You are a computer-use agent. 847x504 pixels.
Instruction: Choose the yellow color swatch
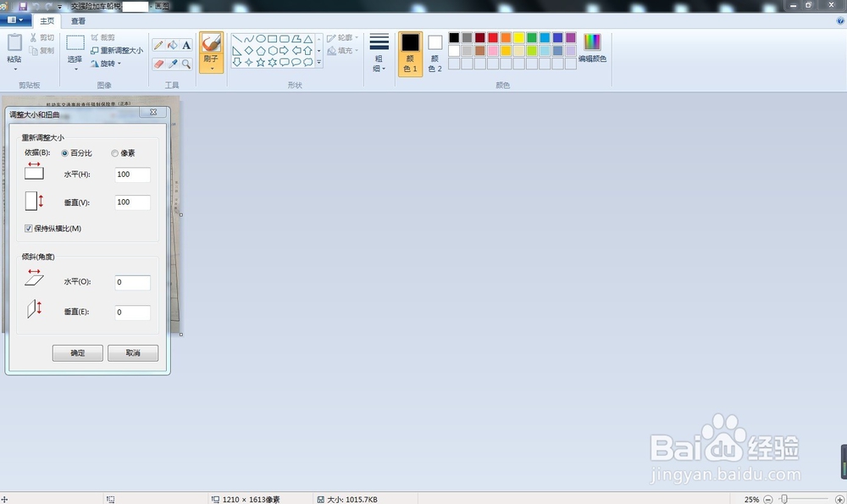[518, 37]
